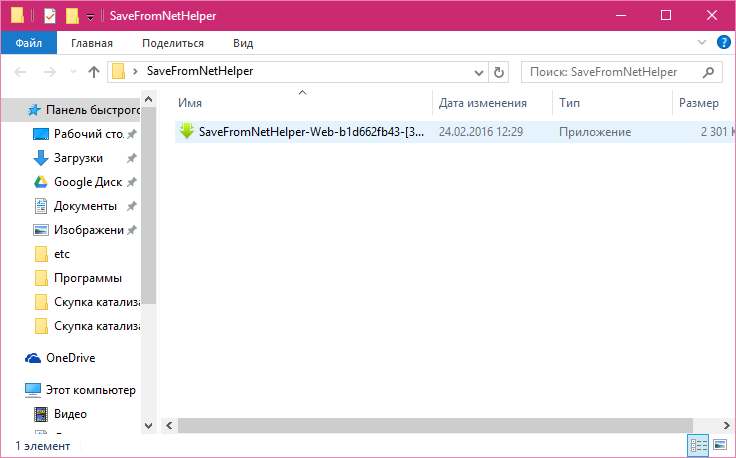This screenshot has width=736, height=458.
Task: Click the search box Поиск: SaveFromNetHelper
Action: 622,72
